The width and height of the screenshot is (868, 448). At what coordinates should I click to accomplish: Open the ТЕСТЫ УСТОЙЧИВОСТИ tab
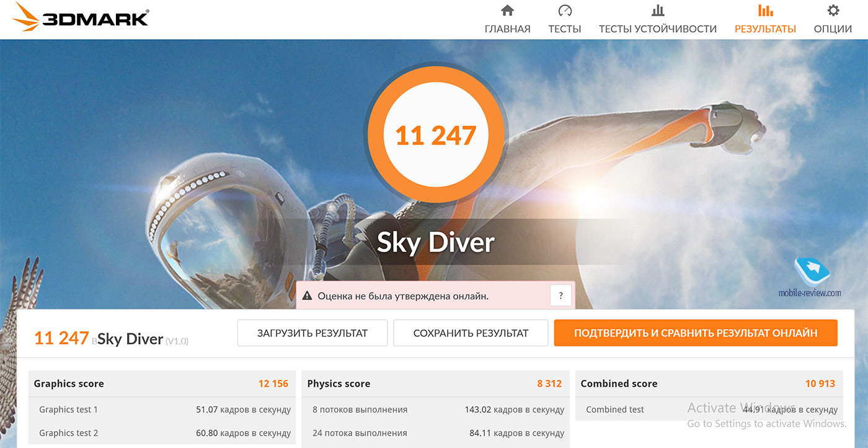click(658, 29)
